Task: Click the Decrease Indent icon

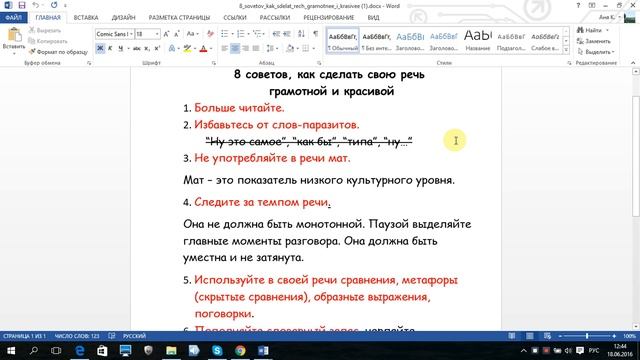Action: tap(276, 34)
